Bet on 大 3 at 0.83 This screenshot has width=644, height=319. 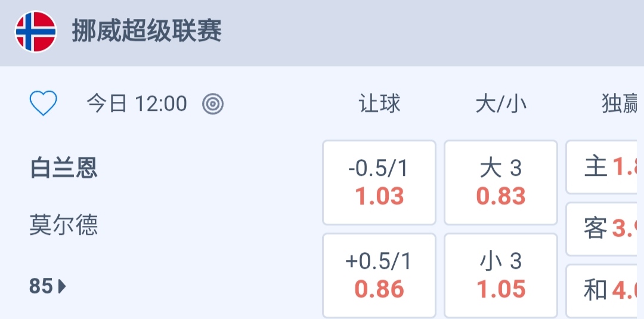(501, 182)
